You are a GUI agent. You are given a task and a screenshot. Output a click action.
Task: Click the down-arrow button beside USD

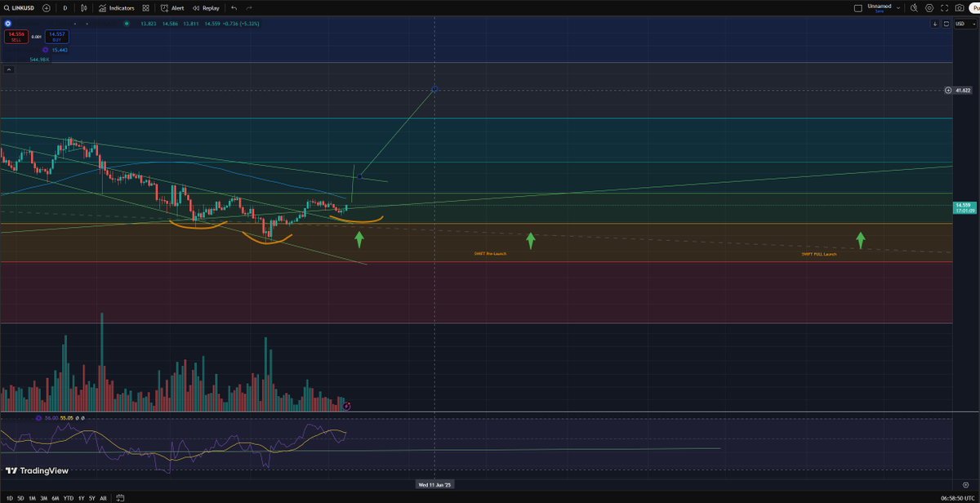tap(937, 24)
